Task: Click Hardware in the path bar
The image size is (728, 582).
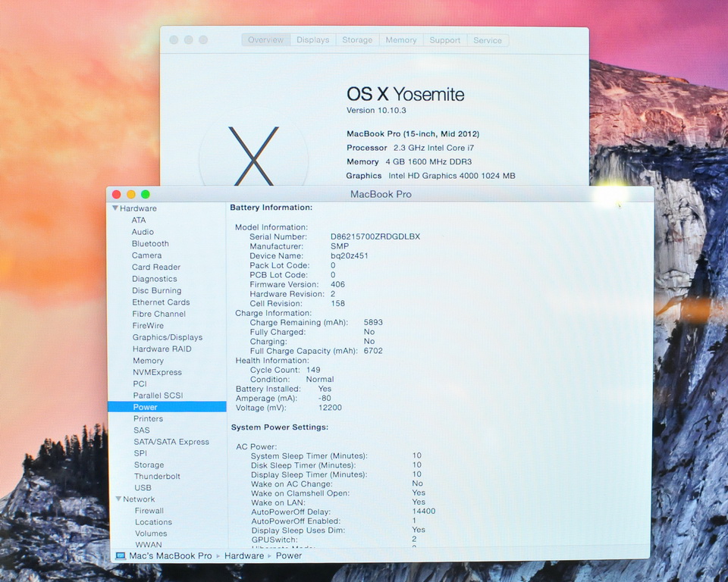Action: click(x=244, y=555)
